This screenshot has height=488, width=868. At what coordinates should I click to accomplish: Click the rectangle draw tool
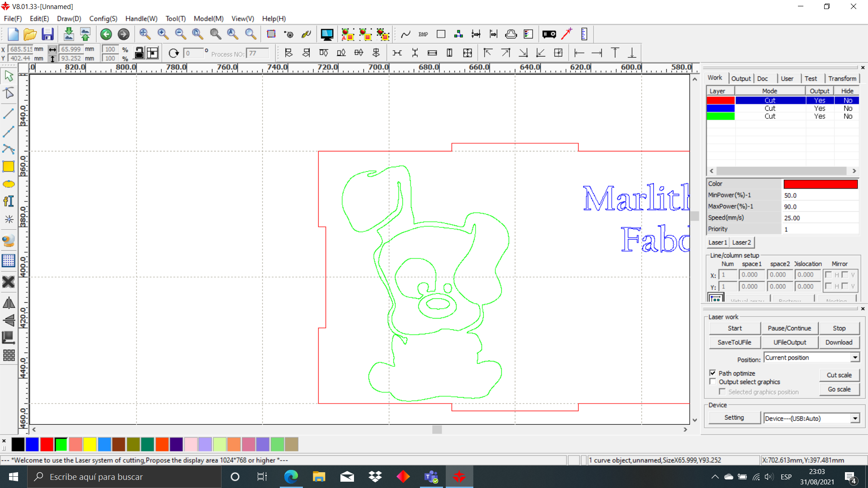pos(9,166)
